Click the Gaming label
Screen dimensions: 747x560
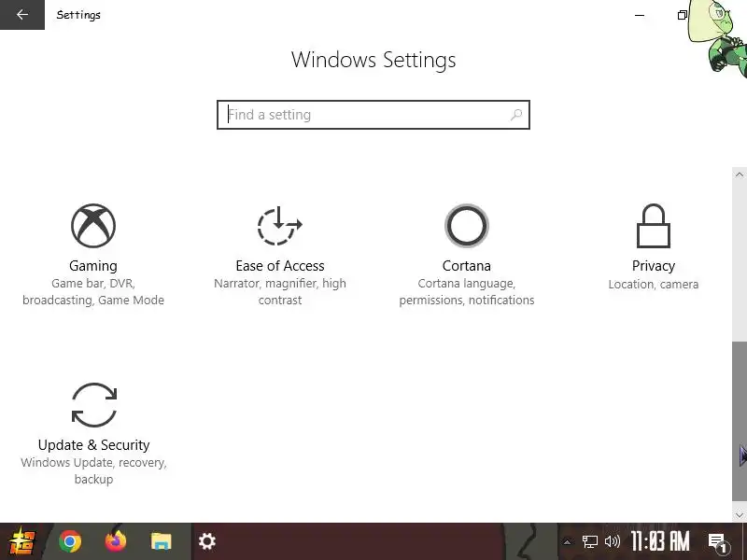coord(93,266)
